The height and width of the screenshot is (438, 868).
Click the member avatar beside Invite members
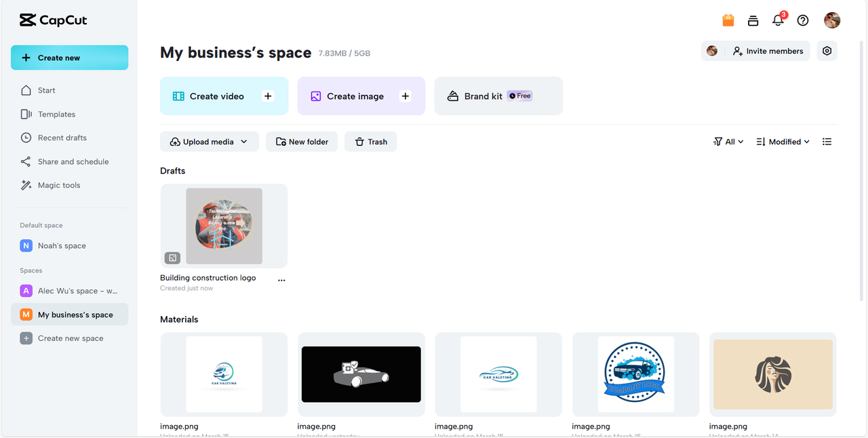point(711,51)
